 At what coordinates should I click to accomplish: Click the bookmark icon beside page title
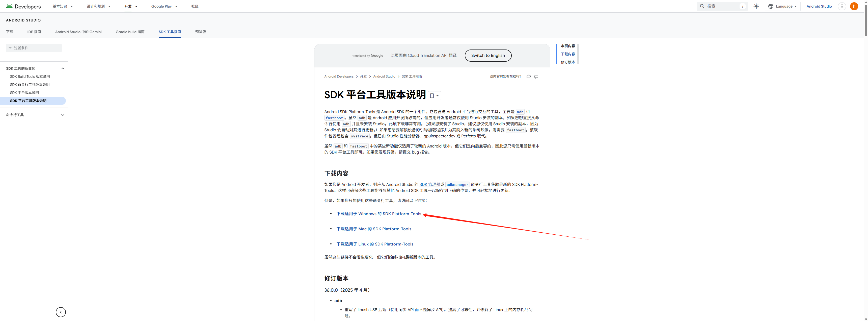[x=432, y=96]
